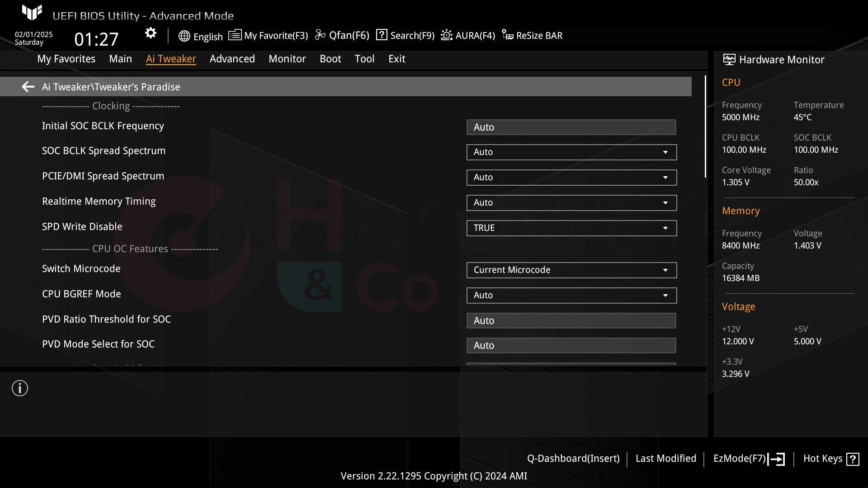Click PVD Ratio Threshold for SOC field
868x488 pixels.
[x=571, y=321]
